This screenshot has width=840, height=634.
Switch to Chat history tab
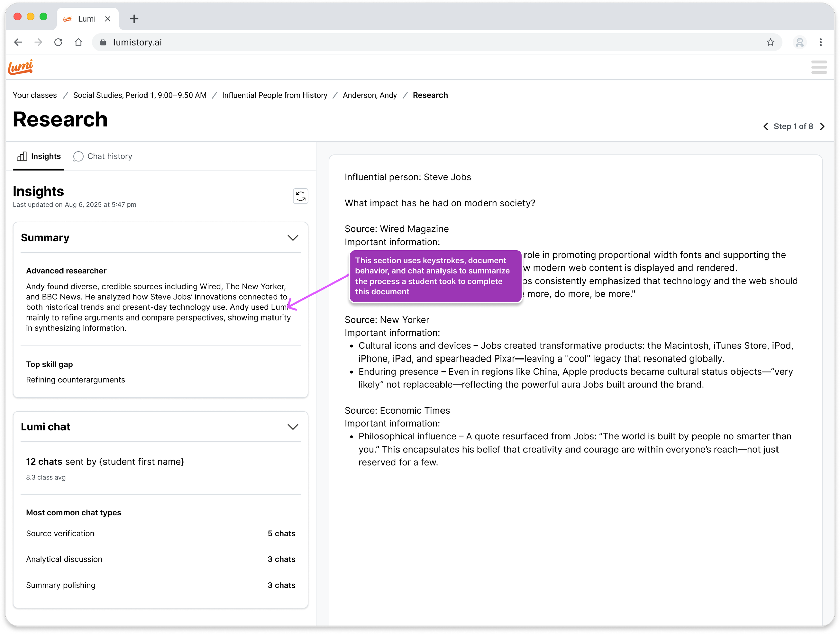point(102,157)
